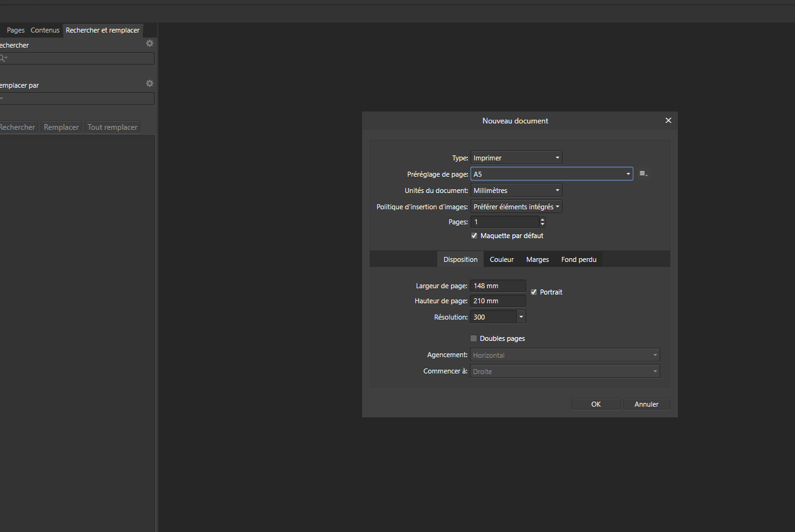This screenshot has width=795, height=532.
Task: Open the Politique d'insertion d'images dropdown
Action: click(516, 206)
